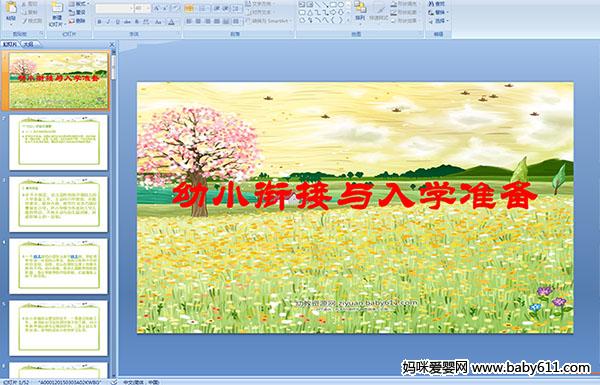This screenshot has width=600, height=385.
Task: Toggle Bold formatting
Action: tap(99, 22)
